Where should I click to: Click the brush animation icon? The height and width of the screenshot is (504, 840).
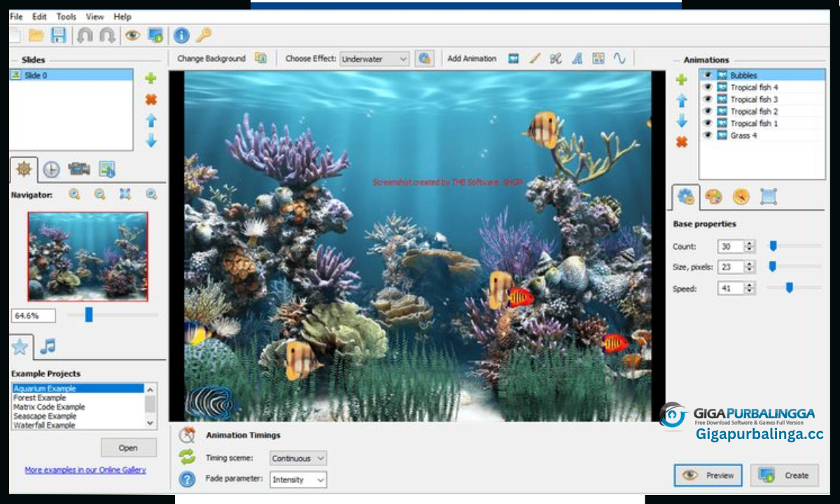click(x=535, y=59)
